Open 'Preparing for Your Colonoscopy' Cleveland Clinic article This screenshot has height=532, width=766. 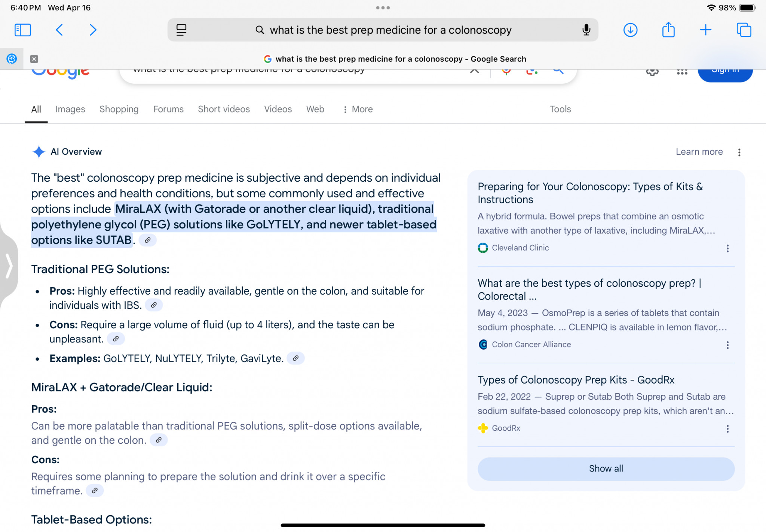pyautogui.click(x=590, y=193)
